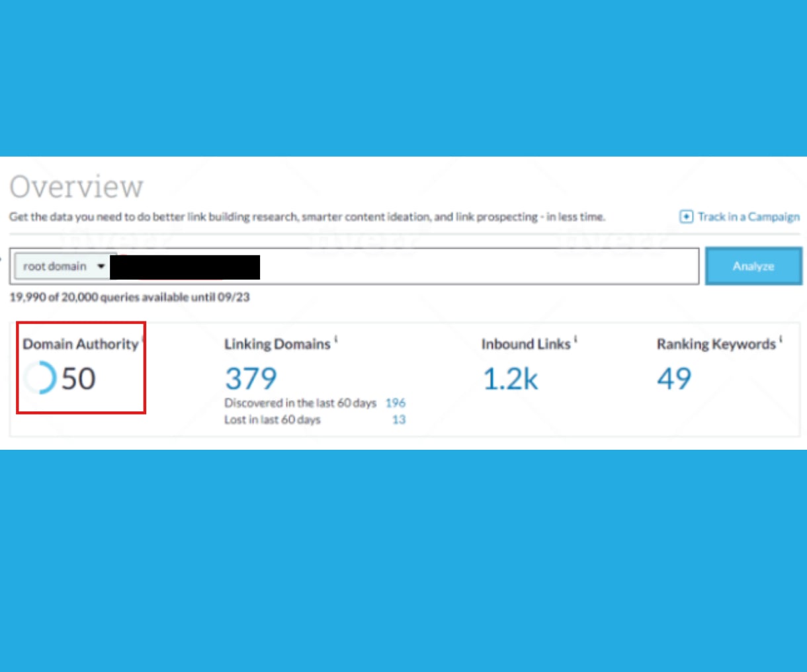Click the Domain Authority label
Image resolution: width=807 pixels, height=672 pixels.
[x=81, y=344]
